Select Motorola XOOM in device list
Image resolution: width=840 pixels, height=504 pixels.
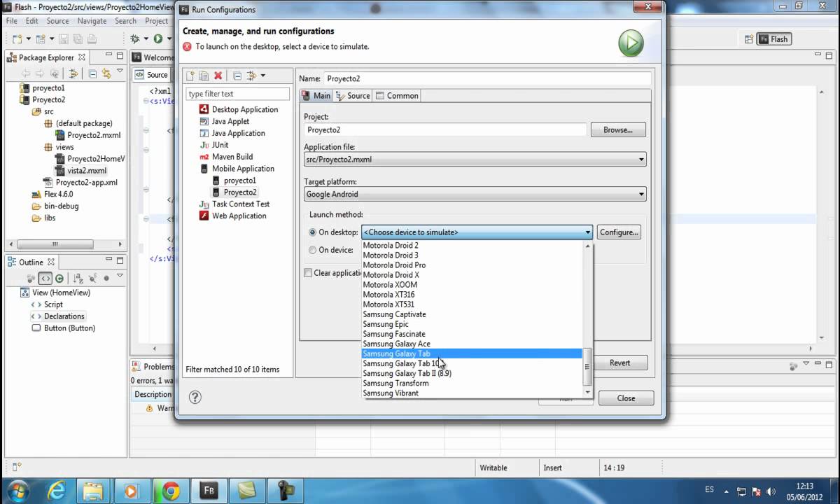pos(472,285)
